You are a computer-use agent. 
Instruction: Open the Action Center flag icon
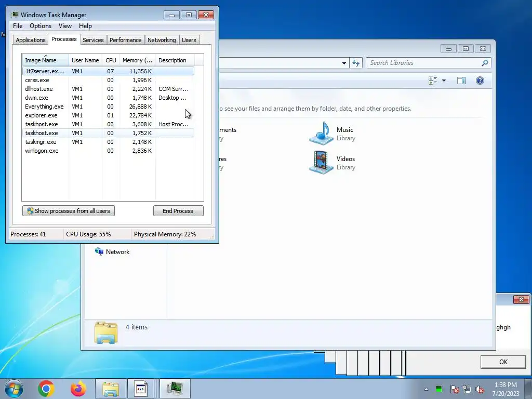454,389
